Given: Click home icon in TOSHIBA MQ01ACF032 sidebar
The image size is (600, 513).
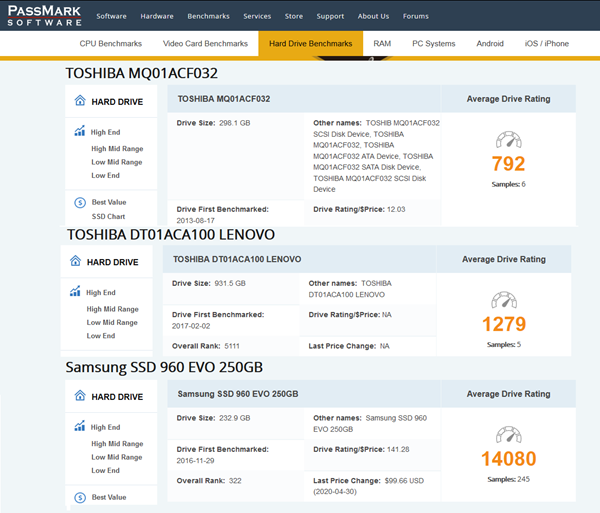Looking at the screenshot, I should 80,101.
